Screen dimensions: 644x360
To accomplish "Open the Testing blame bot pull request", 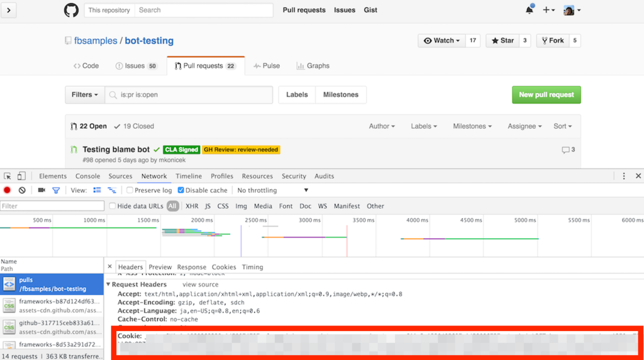I will click(x=116, y=150).
